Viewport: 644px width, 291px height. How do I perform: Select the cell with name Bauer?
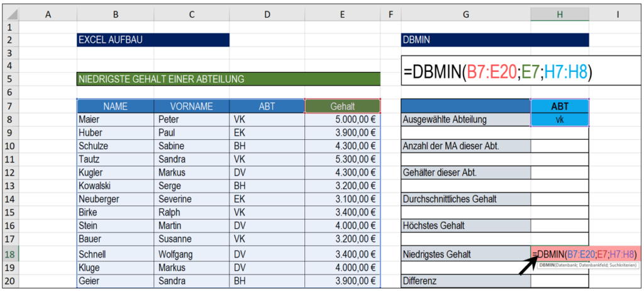click(x=116, y=238)
